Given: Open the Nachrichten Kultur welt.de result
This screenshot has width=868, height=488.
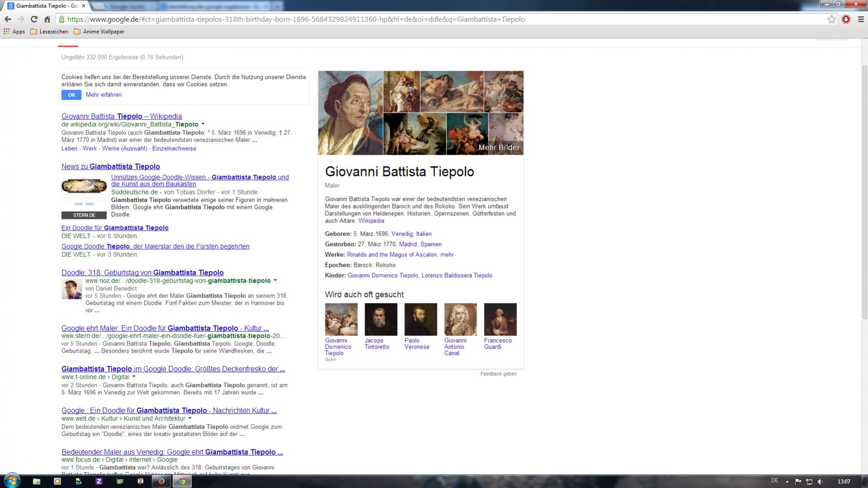Looking at the screenshot, I should click(x=169, y=411).
